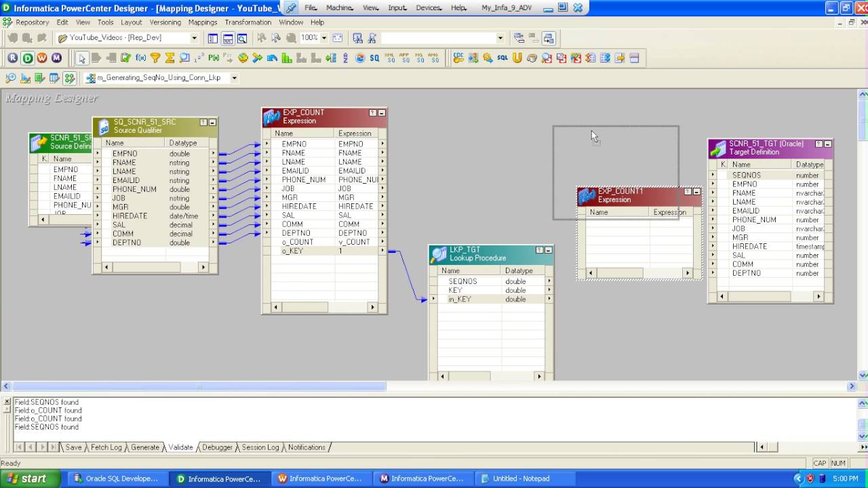This screenshot has height=488, width=868.
Task: Select the pointer arrow tool in toolbar
Action: (82, 58)
